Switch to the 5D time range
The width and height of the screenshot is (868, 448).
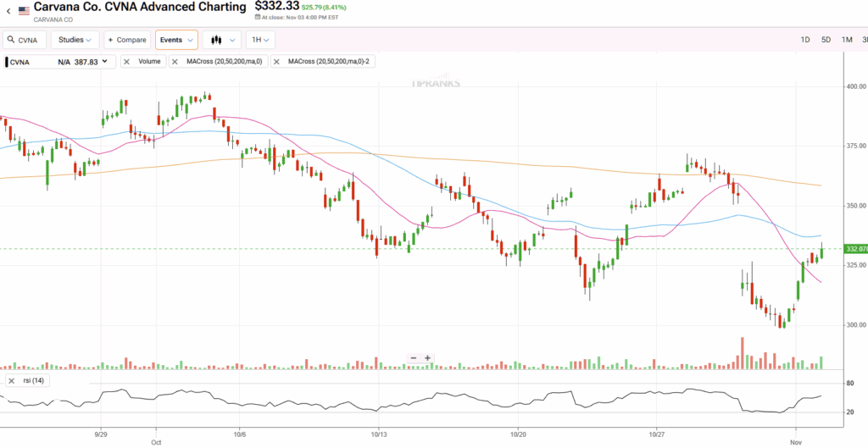[826, 40]
